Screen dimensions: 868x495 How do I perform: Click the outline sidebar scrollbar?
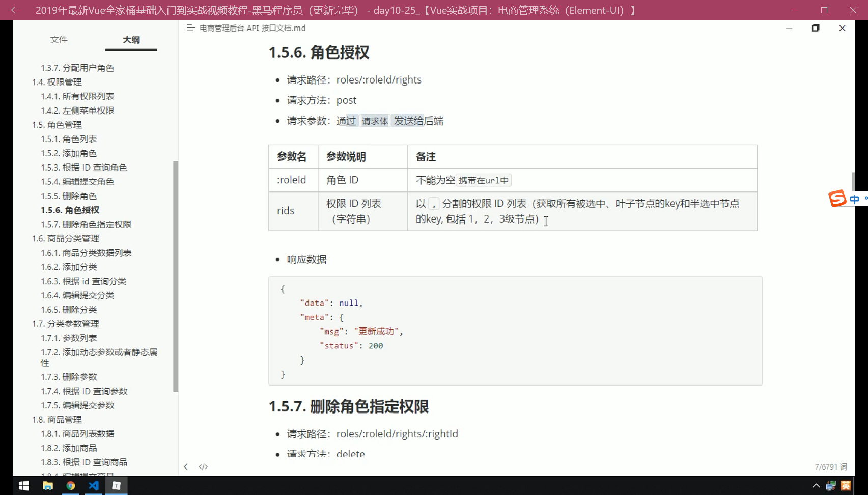pos(176,275)
